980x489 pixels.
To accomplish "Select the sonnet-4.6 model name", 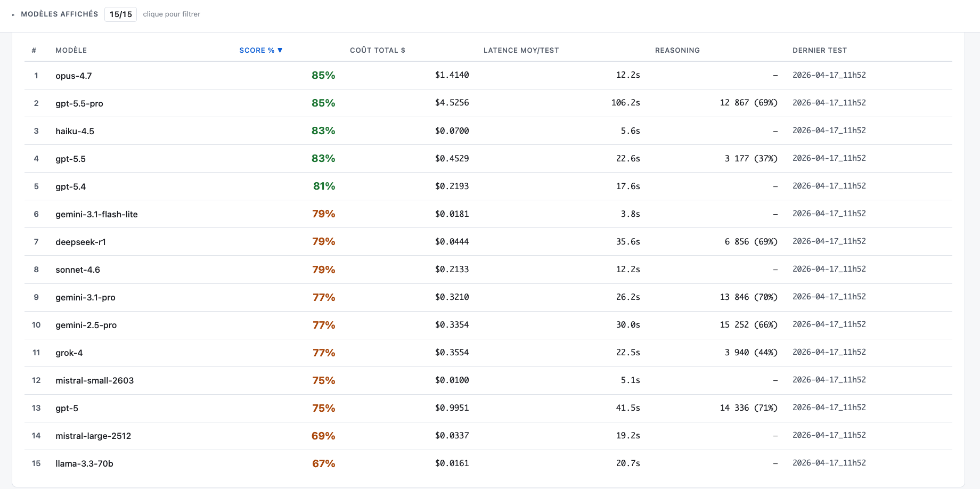I will (78, 270).
